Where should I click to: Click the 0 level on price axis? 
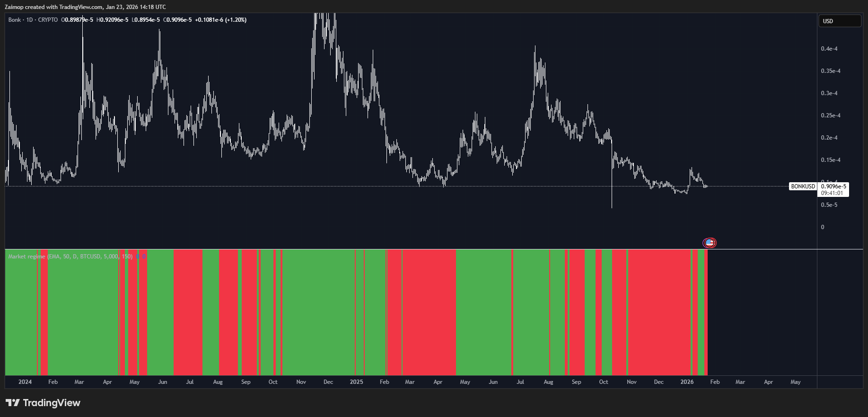(x=823, y=227)
